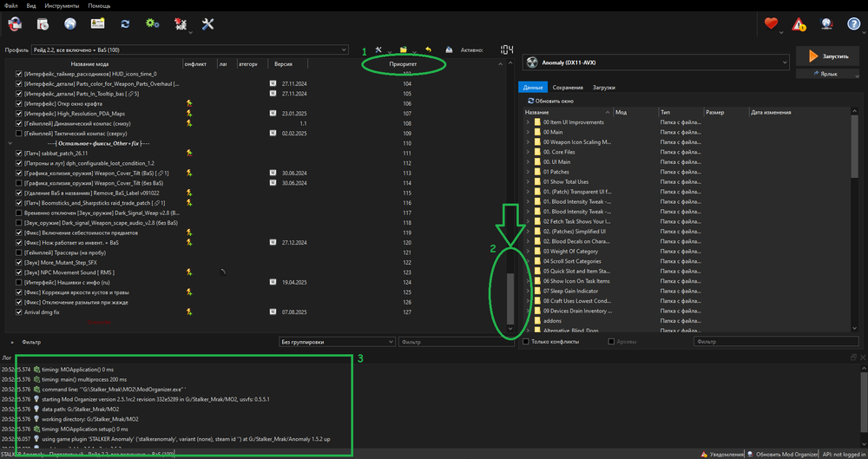Viewport: 868px width, 459px height.
Task: Click the mod list options wrench icon
Action: 378,49
